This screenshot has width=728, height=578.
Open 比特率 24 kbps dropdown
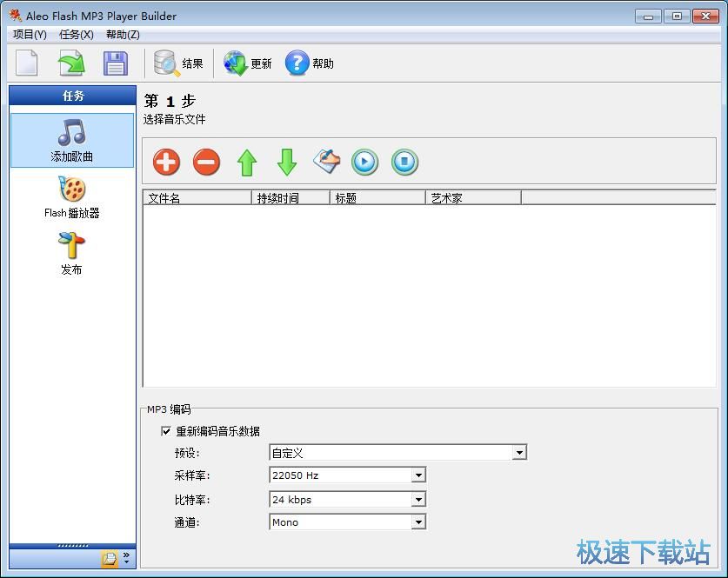[418, 500]
